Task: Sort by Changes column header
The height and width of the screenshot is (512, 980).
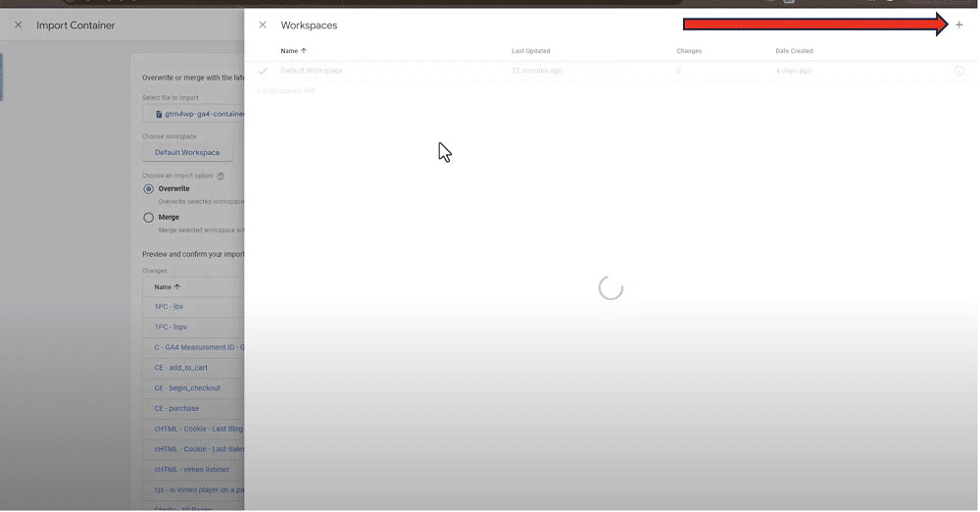Action: 689,51
